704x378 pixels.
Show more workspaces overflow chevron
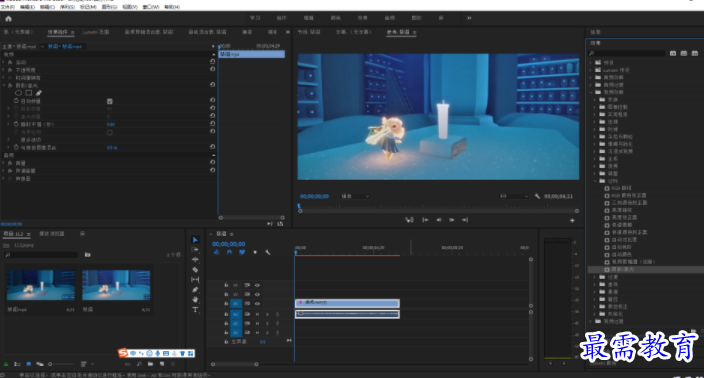[469, 18]
